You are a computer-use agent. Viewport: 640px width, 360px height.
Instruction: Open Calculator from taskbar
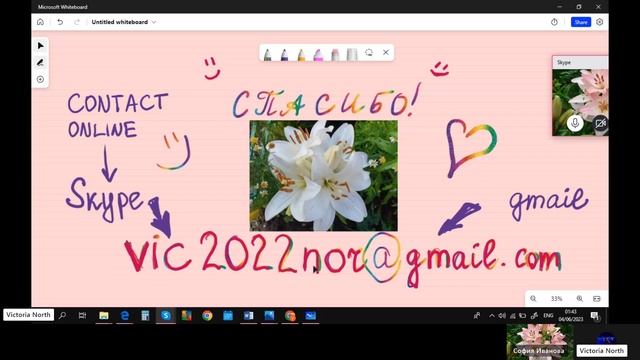(145, 316)
